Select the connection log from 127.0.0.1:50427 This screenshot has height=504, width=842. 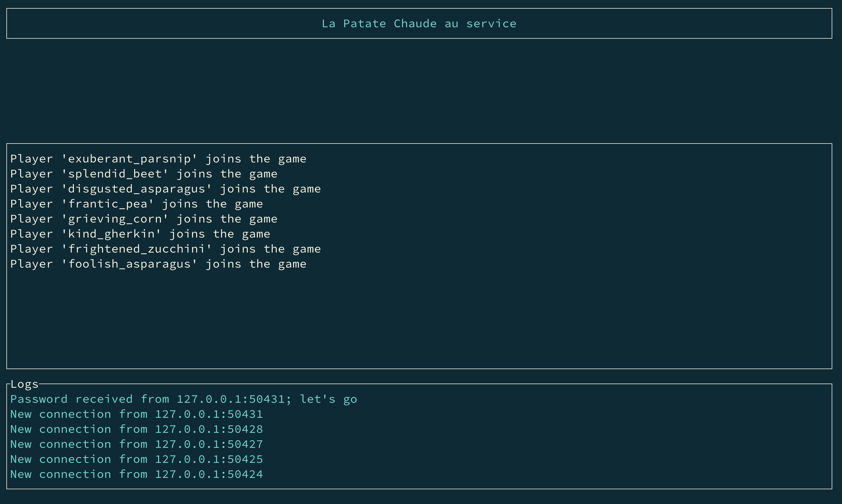pyautogui.click(x=136, y=444)
